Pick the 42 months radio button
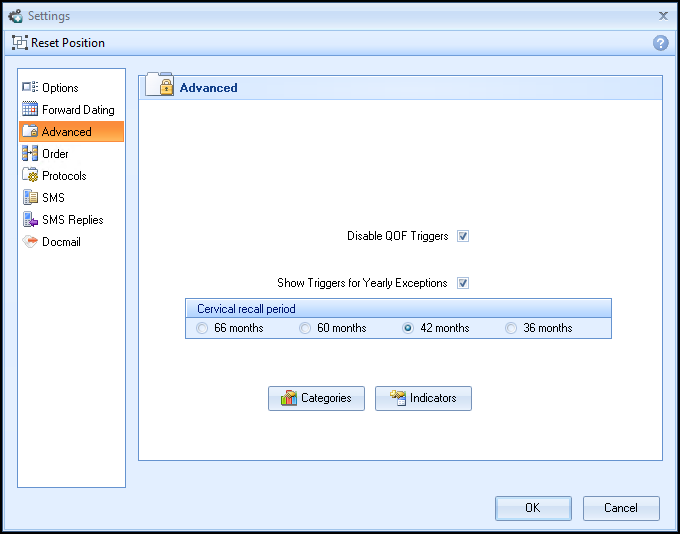This screenshot has width=680, height=534. coord(408,328)
